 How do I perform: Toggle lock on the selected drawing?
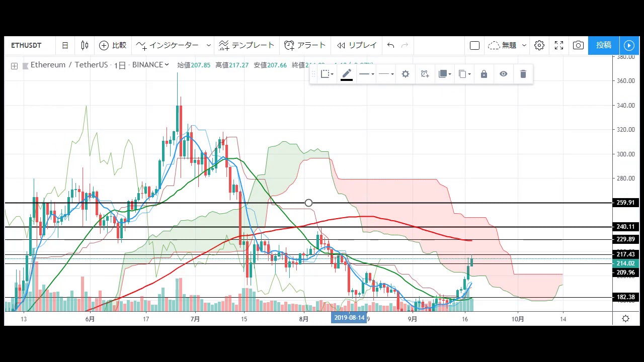coord(484,74)
